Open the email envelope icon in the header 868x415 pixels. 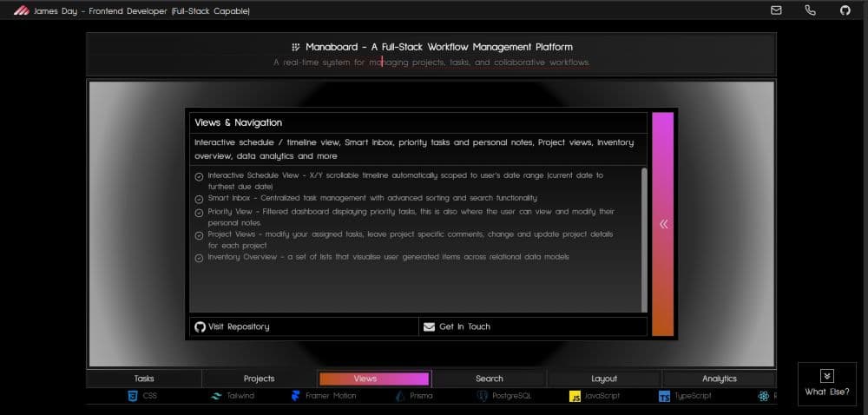point(776,10)
